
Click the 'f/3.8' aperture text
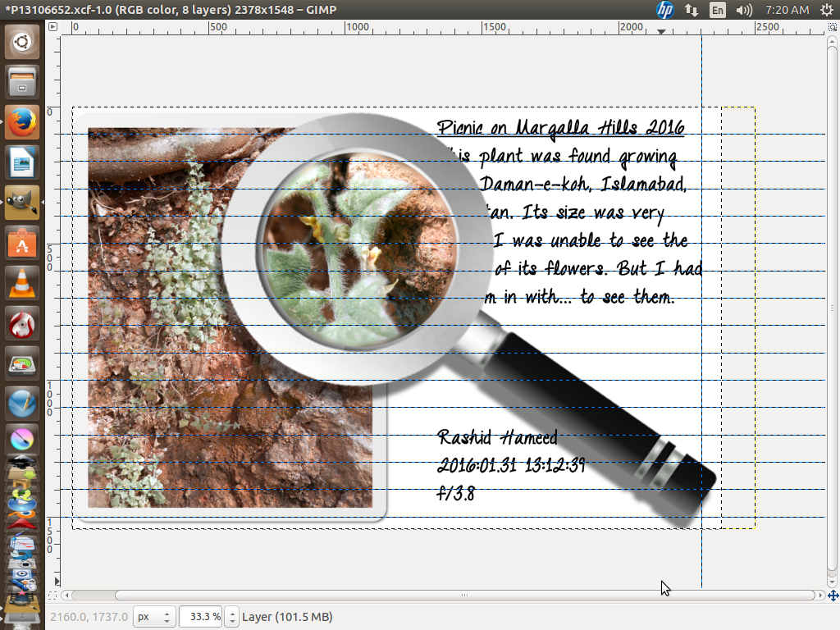tap(456, 493)
